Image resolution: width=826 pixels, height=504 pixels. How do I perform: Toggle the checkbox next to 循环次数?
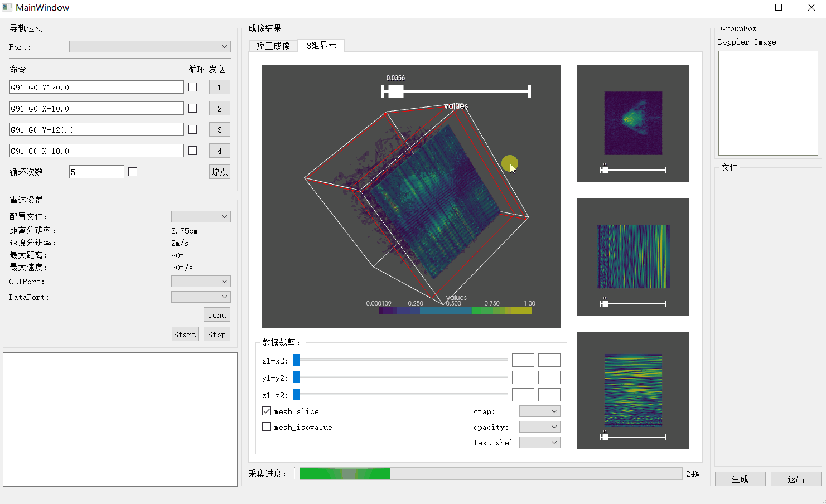133,171
